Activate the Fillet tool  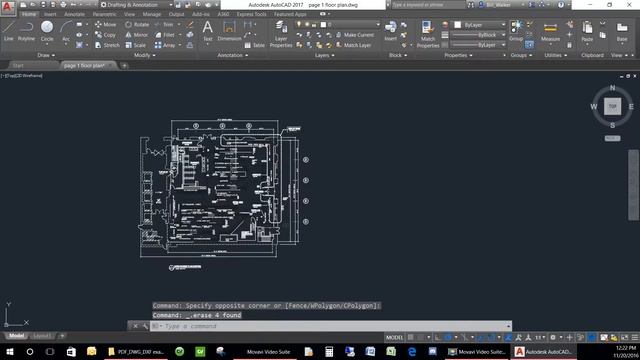click(165, 35)
